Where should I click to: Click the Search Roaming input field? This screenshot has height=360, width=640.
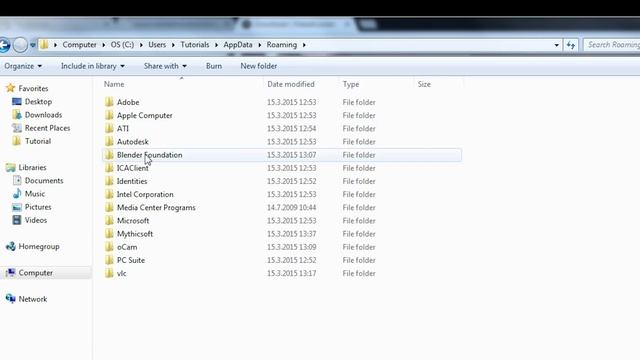click(x=612, y=45)
